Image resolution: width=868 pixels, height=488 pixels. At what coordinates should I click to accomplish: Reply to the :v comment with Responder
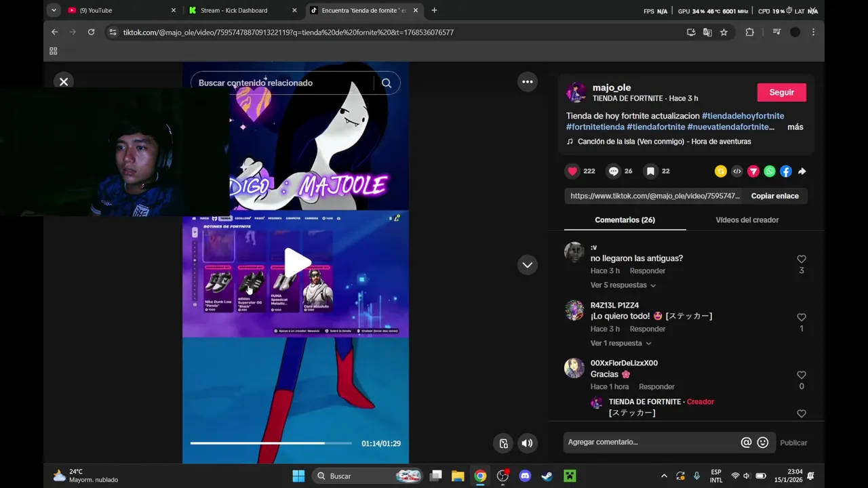(x=647, y=271)
